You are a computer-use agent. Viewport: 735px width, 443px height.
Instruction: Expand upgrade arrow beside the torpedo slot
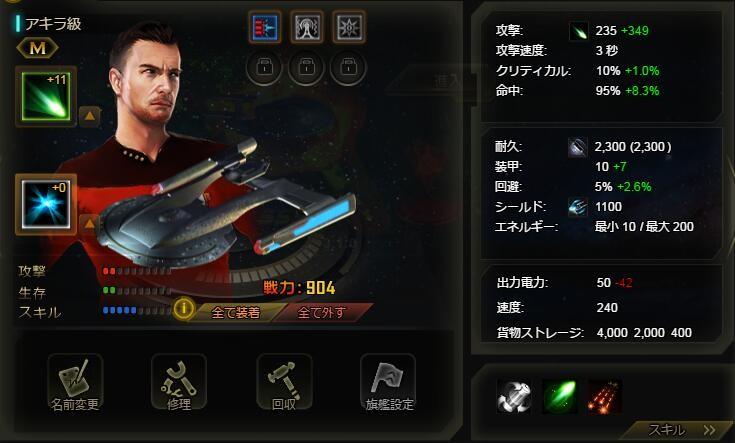pyautogui.click(x=90, y=116)
